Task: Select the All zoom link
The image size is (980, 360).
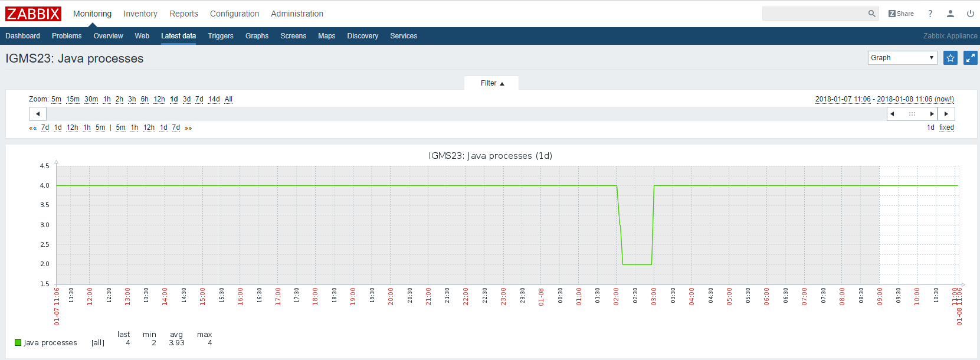Action: click(x=228, y=99)
